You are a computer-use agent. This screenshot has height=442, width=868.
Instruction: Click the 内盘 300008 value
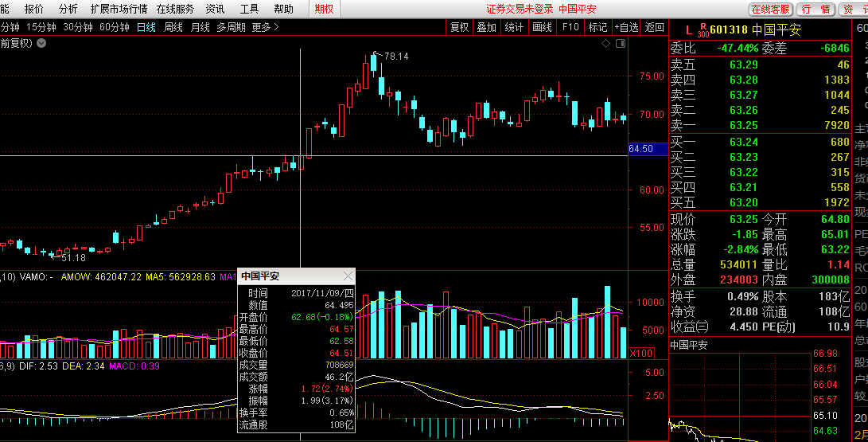click(x=831, y=280)
